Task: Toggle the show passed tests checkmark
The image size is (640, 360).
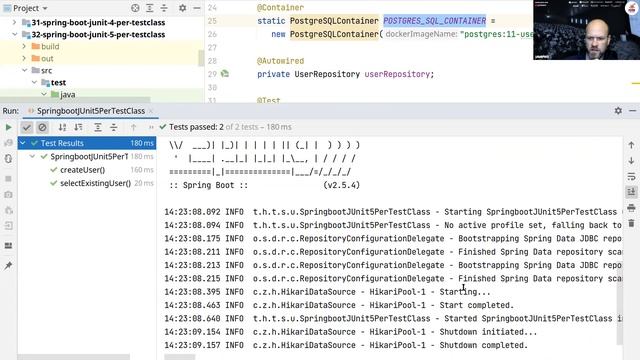Action: 27,127
